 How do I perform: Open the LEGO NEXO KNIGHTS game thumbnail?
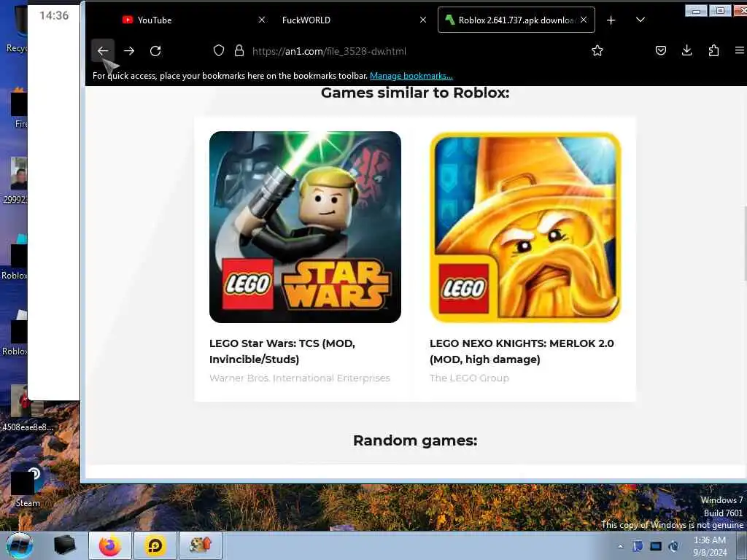coord(525,227)
